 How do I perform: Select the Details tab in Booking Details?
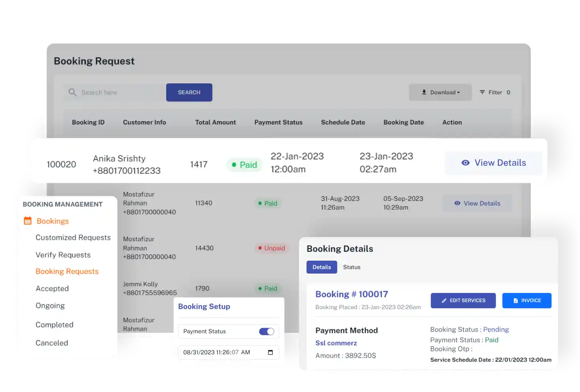point(322,267)
